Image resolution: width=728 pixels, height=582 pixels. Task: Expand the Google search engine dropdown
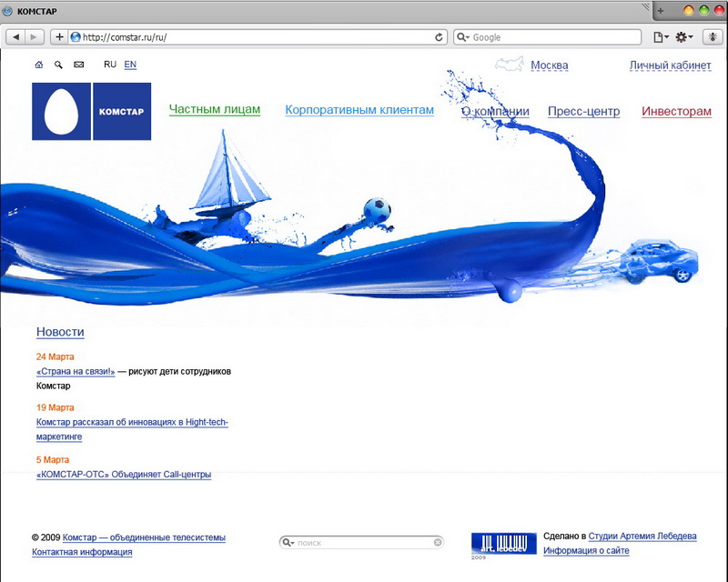463,37
